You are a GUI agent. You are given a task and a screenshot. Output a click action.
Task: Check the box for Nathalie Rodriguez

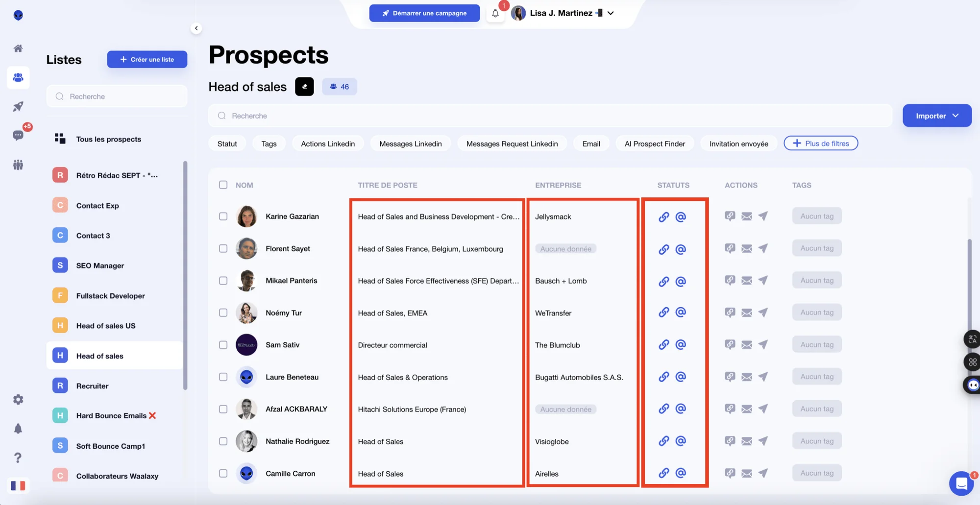223,441
